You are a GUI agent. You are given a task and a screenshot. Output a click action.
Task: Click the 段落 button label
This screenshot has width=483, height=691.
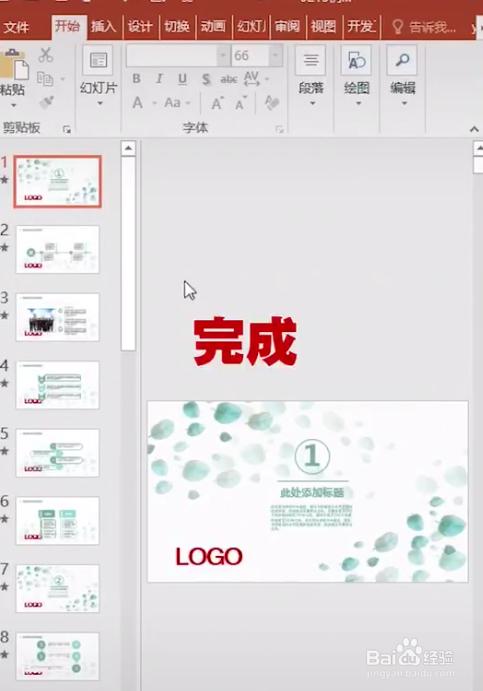click(311, 88)
